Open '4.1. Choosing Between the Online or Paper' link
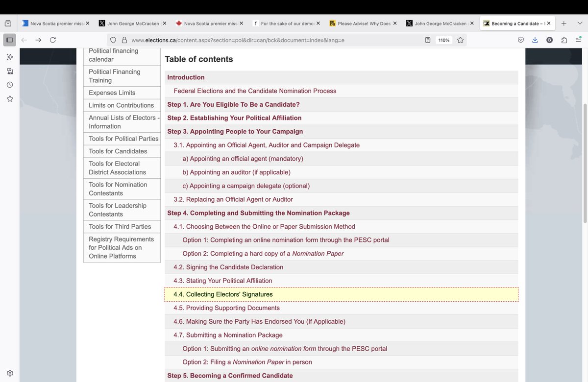588x382 pixels. click(x=264, y=227)
